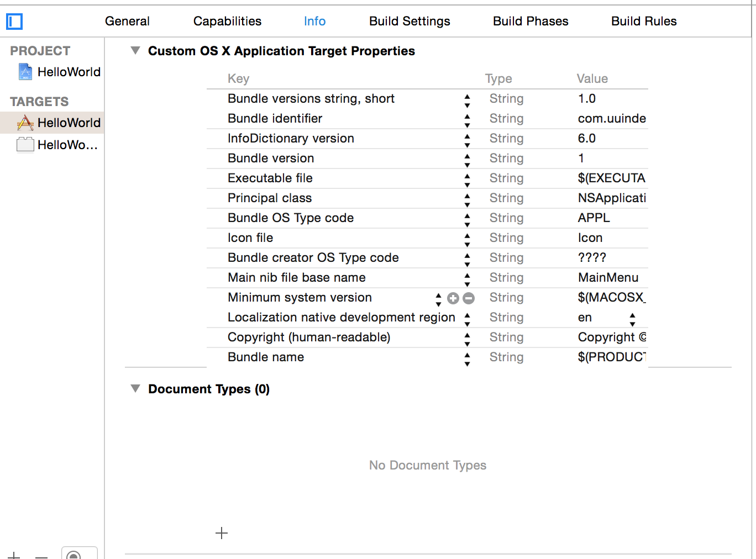Select the Main nib file base name row
Viewport: 756px width, 559px height.
tap(297, 278)
